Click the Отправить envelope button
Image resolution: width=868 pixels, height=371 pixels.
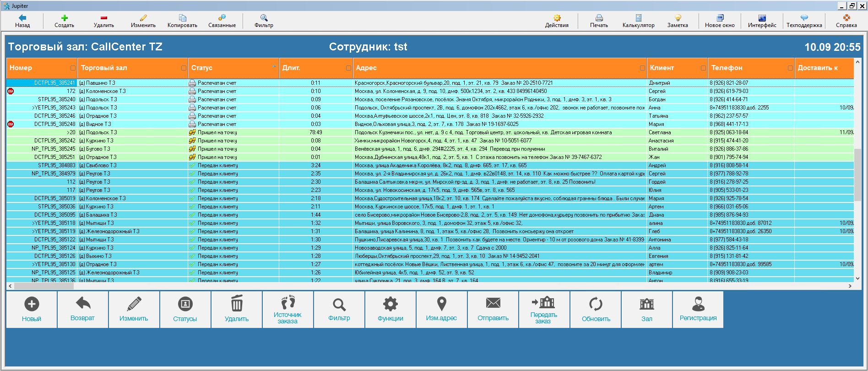click(493, 310)
